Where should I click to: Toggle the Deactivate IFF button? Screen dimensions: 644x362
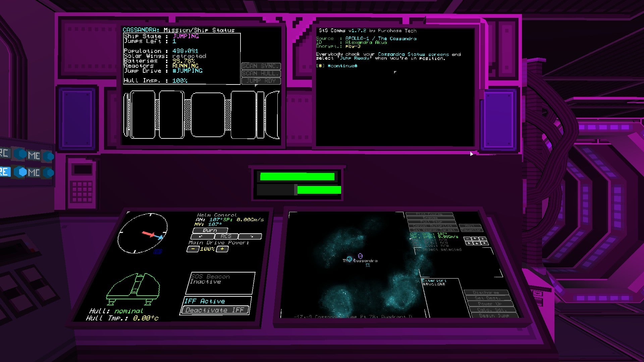215,310
